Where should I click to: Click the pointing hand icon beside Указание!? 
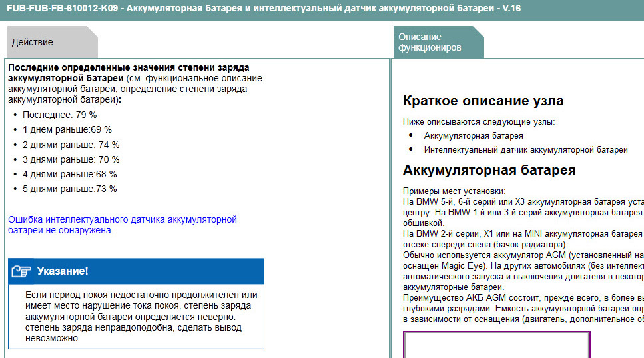tap(21, 271)
